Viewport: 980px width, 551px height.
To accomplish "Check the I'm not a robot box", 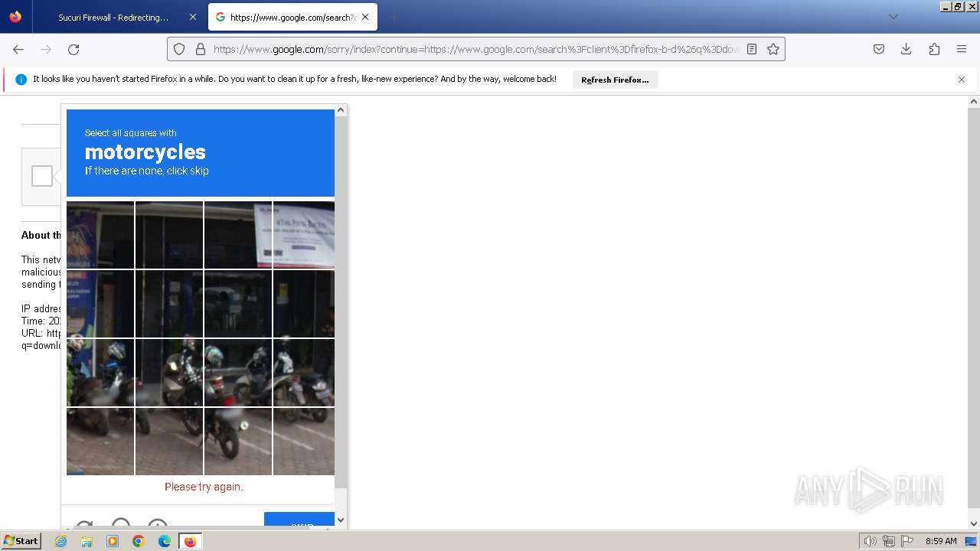I will point(42,176).
